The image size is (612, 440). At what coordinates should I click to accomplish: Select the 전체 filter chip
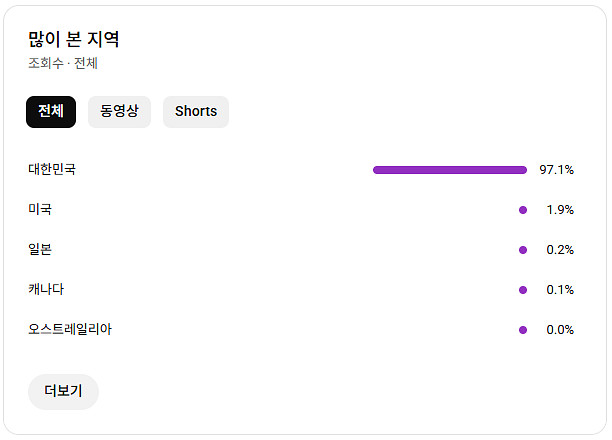(x=51, y=112)
